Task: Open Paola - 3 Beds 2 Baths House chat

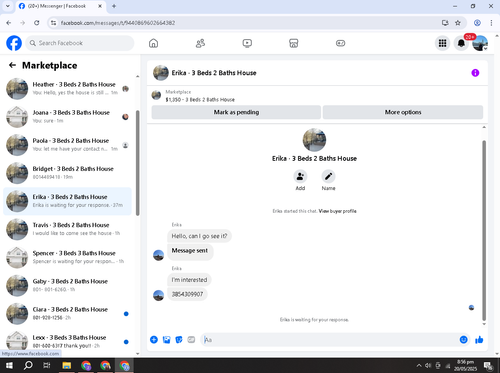Action: click(x=67, y=145)
